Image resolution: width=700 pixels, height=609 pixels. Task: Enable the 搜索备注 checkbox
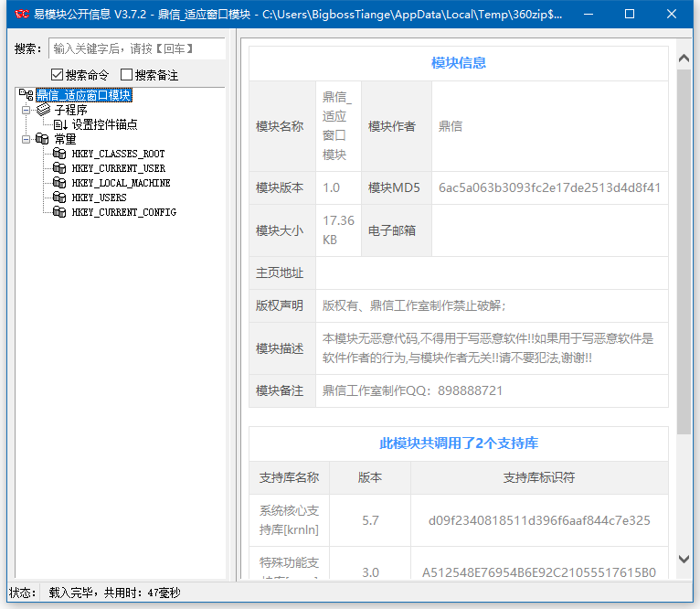pos(126,75)
